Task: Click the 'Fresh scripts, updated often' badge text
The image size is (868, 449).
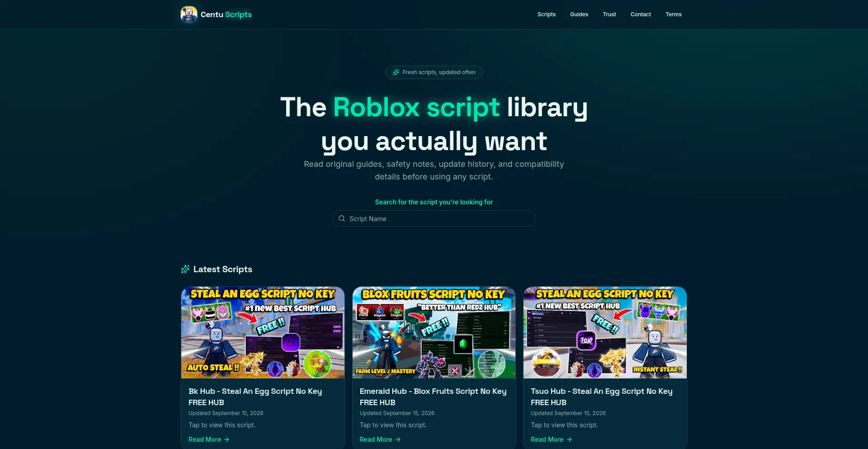Action: coord(439,72)
